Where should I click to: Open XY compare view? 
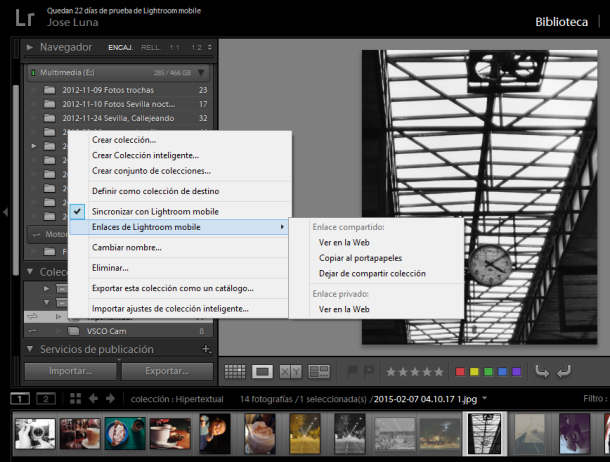(x=290, y=372)
